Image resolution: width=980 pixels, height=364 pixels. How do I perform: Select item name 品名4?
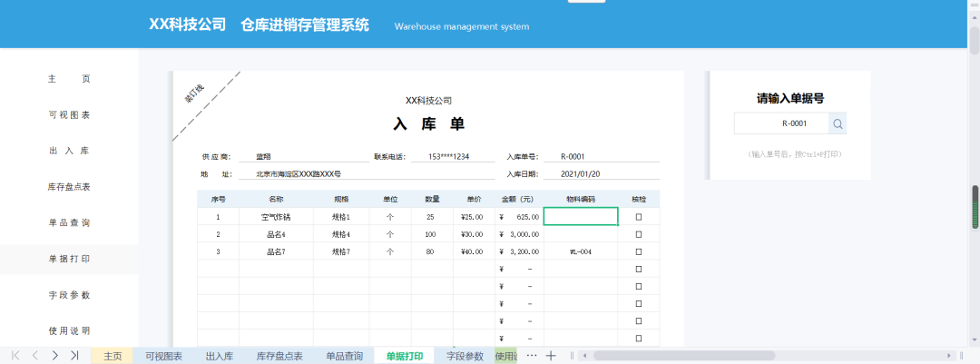pos(276,234)
